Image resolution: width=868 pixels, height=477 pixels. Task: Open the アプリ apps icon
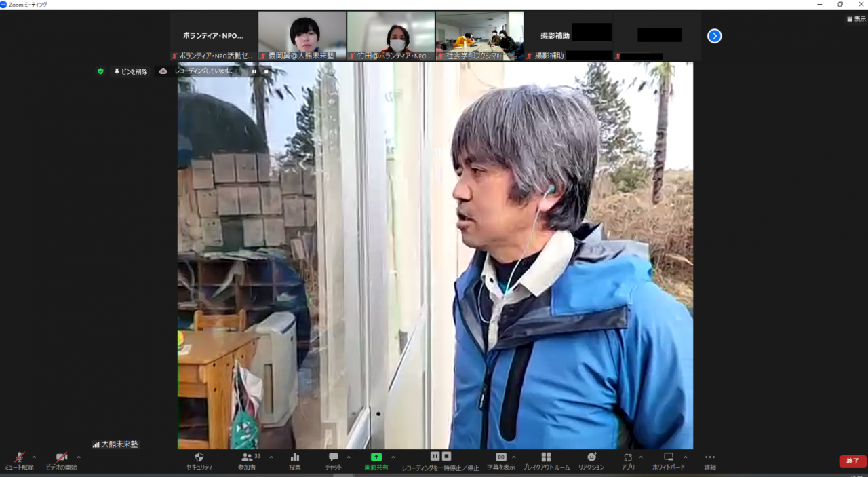(x=628, y=457)
